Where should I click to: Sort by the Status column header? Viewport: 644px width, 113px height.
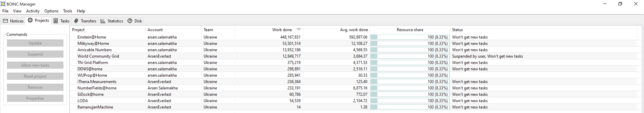tap(544, 30)
